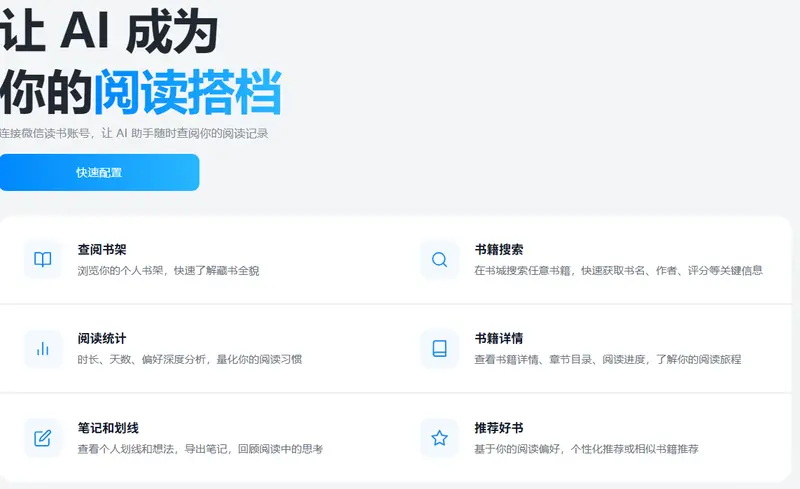
Task: Click the 笔记和划线 title
Action: tap(108, 428)
